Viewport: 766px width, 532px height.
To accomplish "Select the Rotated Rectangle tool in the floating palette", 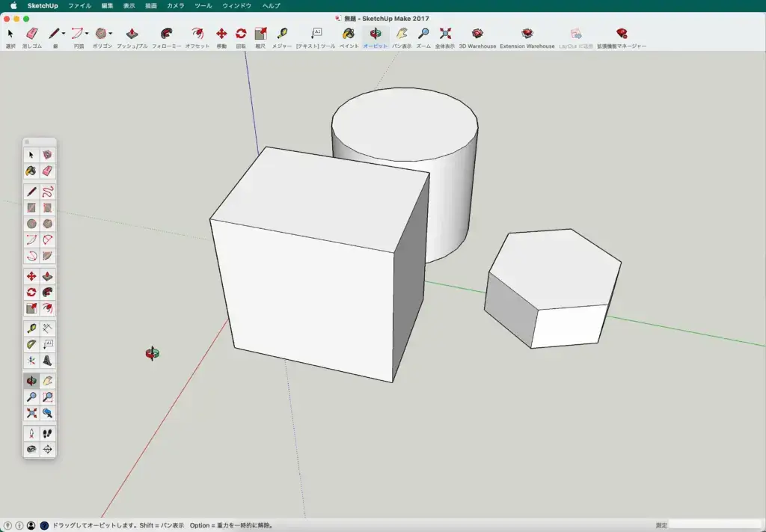I will click(x=47, y=207).
